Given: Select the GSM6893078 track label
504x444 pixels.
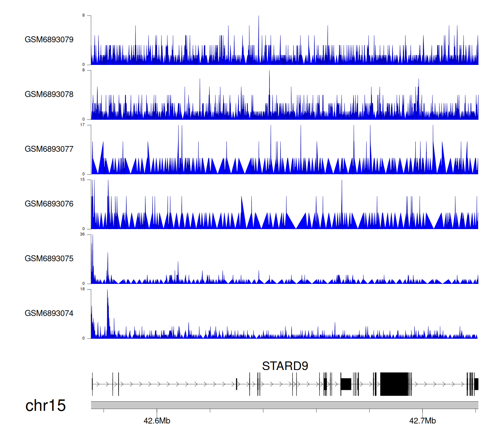Looking at the screenshot, I should [x=49, y=95].
